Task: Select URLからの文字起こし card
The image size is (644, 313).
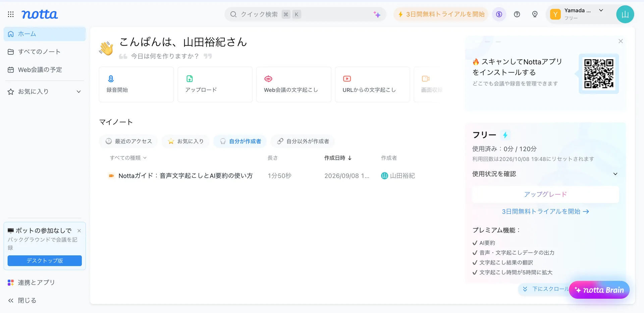Action: point(372,84)
